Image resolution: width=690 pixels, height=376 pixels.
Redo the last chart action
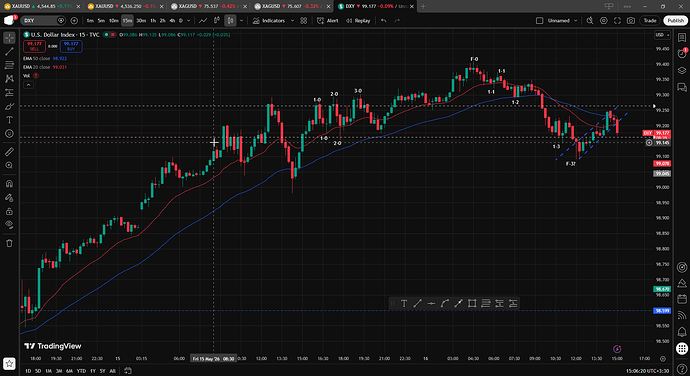click(397, 21)
